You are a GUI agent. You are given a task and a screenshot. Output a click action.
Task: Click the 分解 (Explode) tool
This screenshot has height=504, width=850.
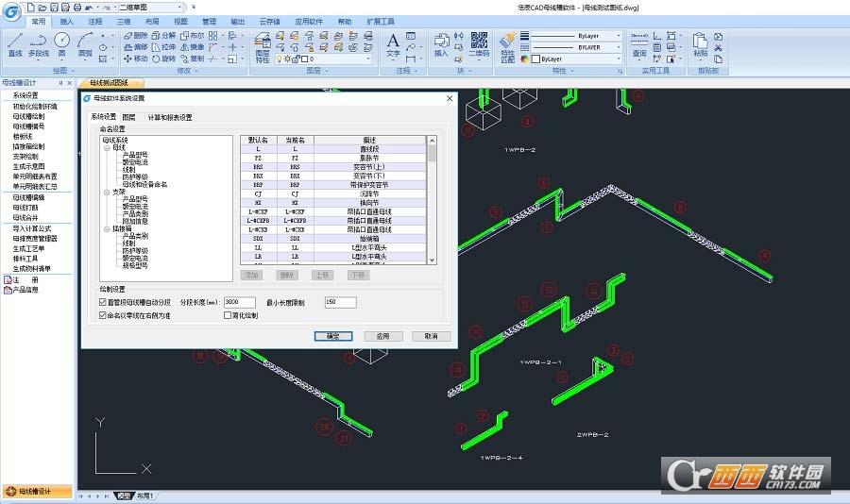tap(163, 35)
